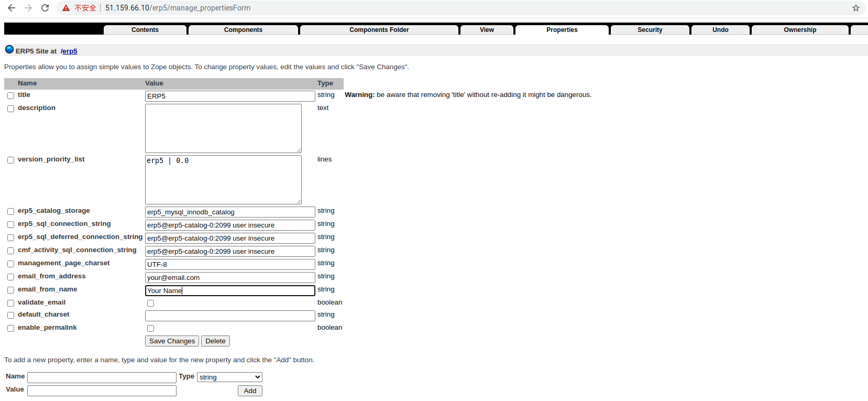Click the ERP5 Site globe icon
Image resolution: width=868 pixels, height=401 pixels.
click(x=9, y=50)
